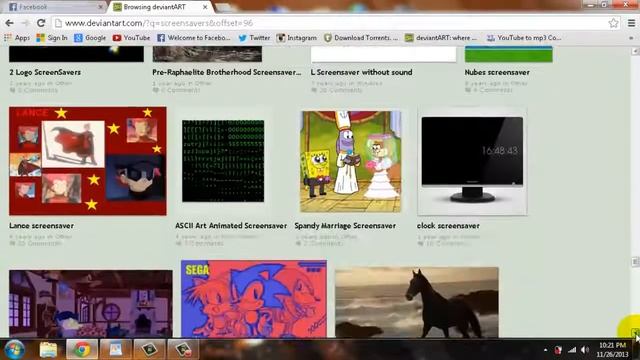640x360 pixels.
Task: Open the YouTube bookmark
Action: pos(131,38)
